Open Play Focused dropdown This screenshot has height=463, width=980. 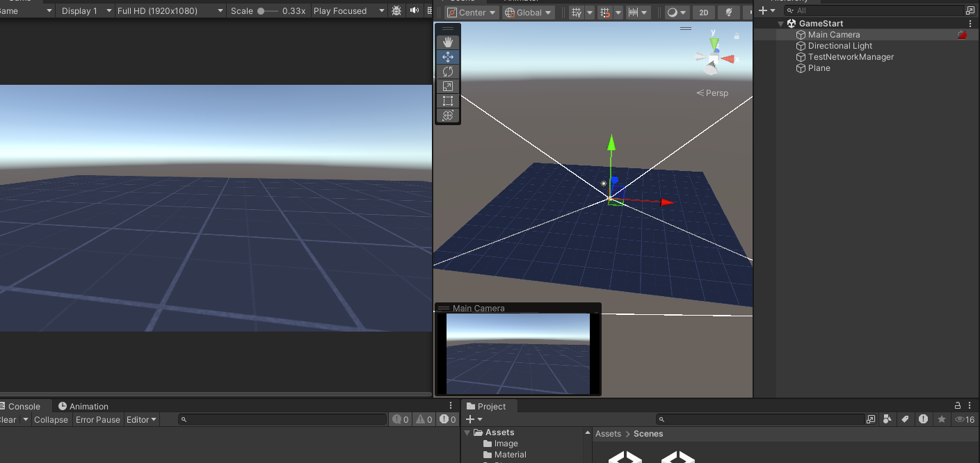click(x=348, y=11)
